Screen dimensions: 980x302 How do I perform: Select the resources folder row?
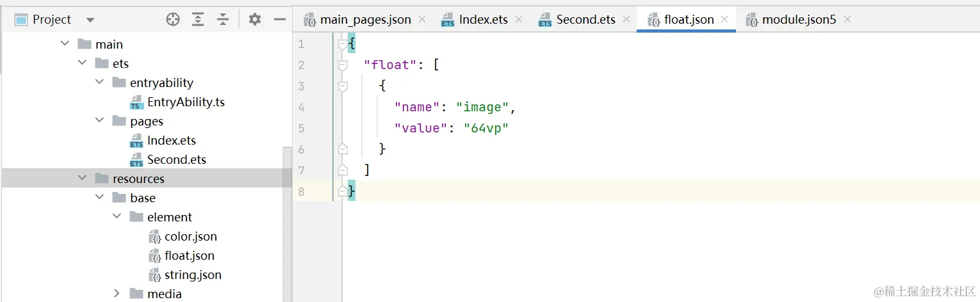146,179
